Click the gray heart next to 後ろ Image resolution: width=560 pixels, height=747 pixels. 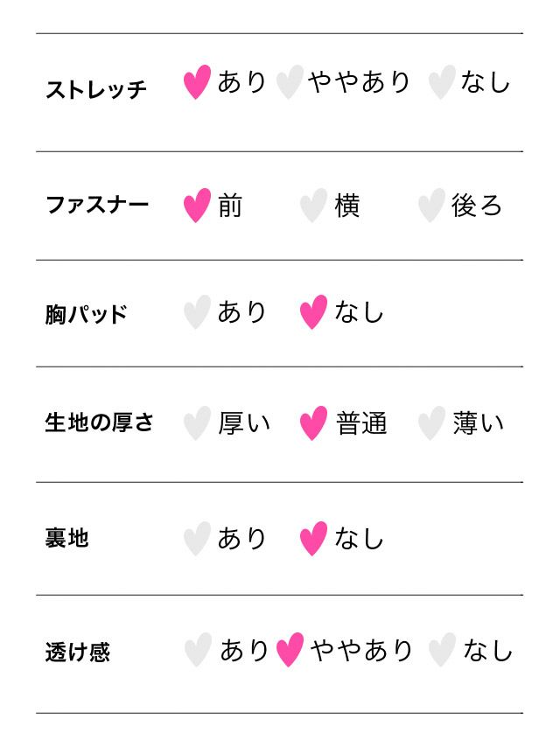[x=430, y=206]
